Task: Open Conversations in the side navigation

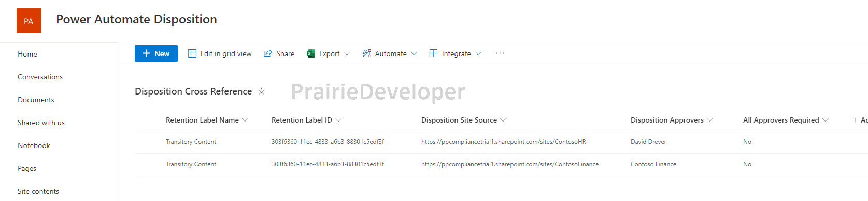Action: 40,77
